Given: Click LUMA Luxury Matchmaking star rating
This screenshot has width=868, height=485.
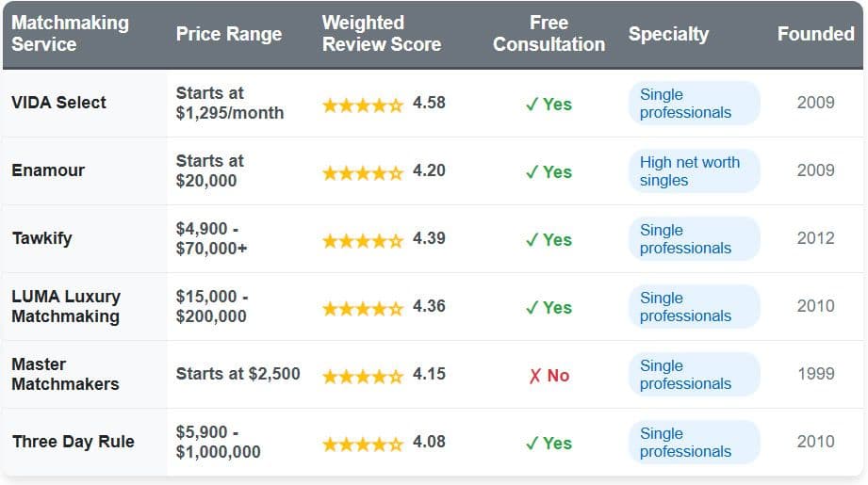Looking at the screenshot, I should pyautogui.click(x=363, y=308).
